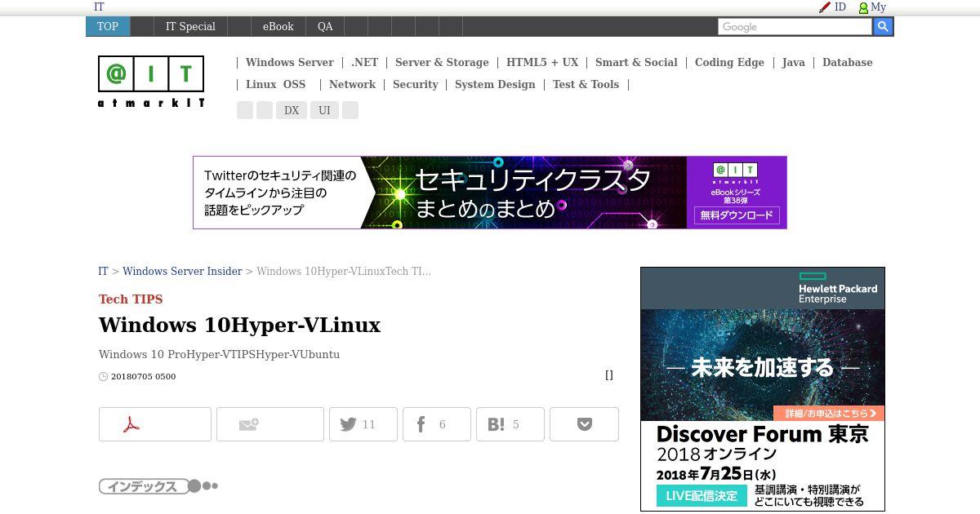Open Smart & Social category

pos(636,62)
